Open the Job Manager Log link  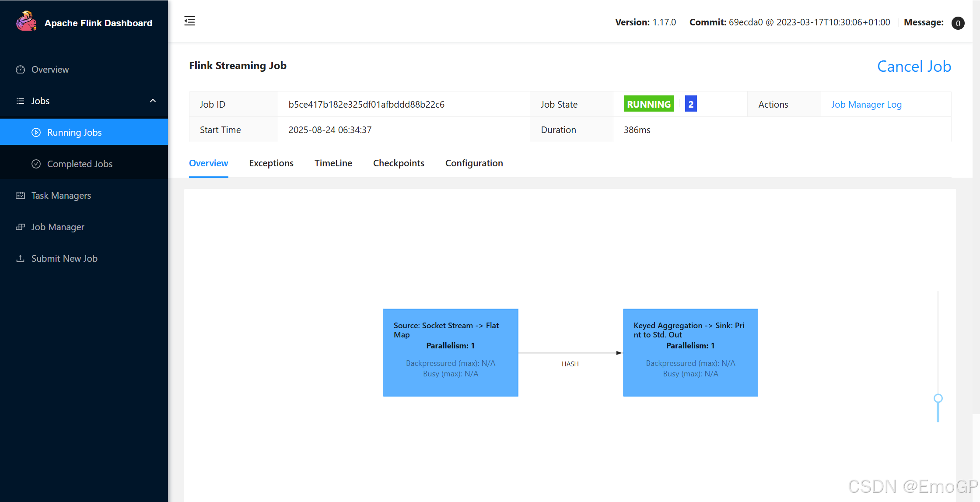coord(866,105)
